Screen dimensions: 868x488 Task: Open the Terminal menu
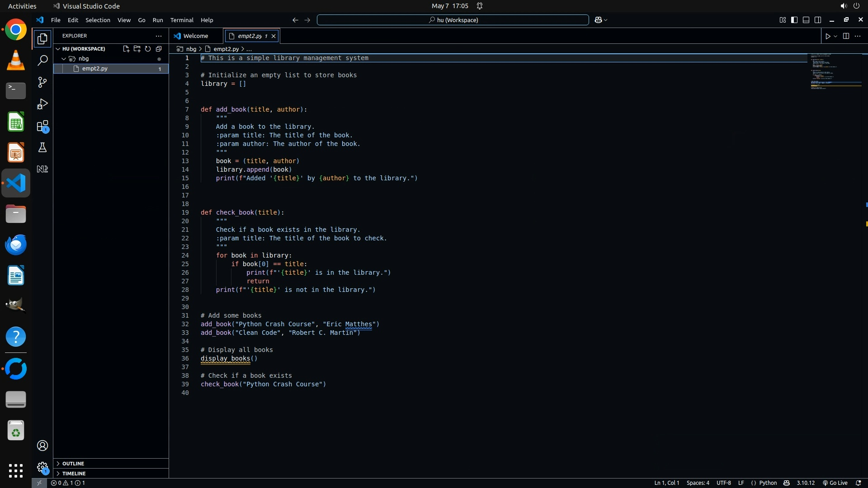coord(182,20)
